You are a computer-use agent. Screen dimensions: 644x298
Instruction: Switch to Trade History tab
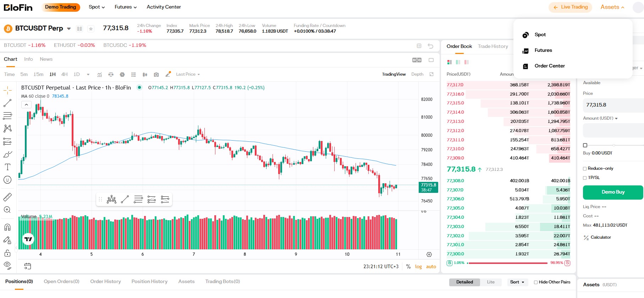pos(493,46)
